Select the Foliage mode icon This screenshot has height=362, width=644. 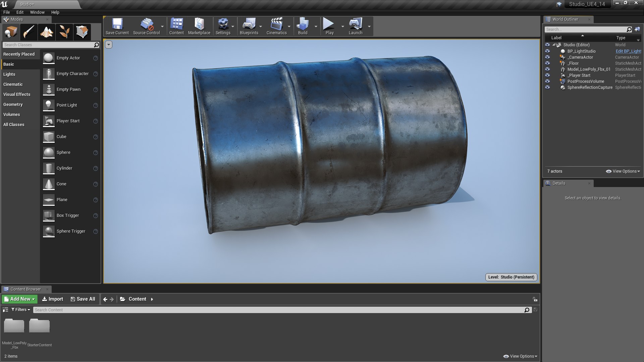pos(64,32)
